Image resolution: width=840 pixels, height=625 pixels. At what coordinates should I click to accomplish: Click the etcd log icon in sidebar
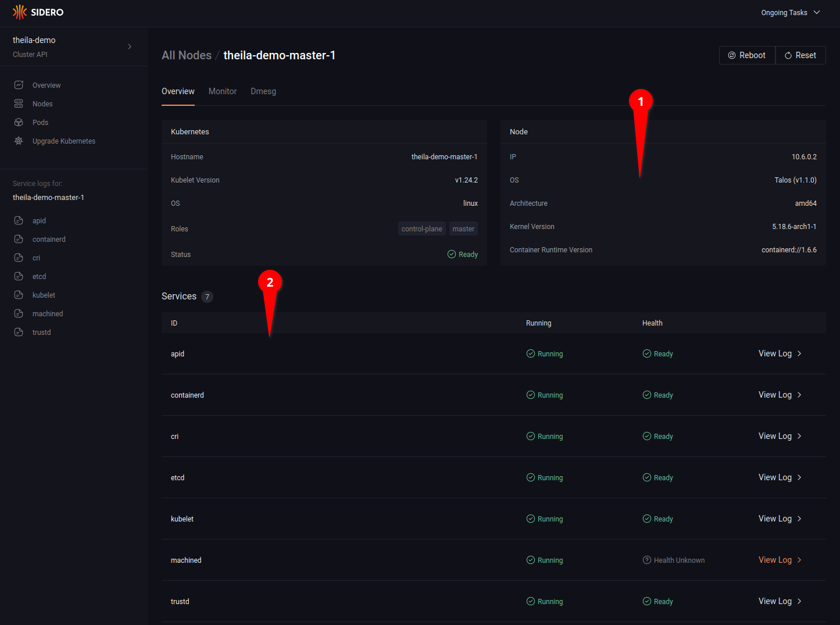pos(19,277)
